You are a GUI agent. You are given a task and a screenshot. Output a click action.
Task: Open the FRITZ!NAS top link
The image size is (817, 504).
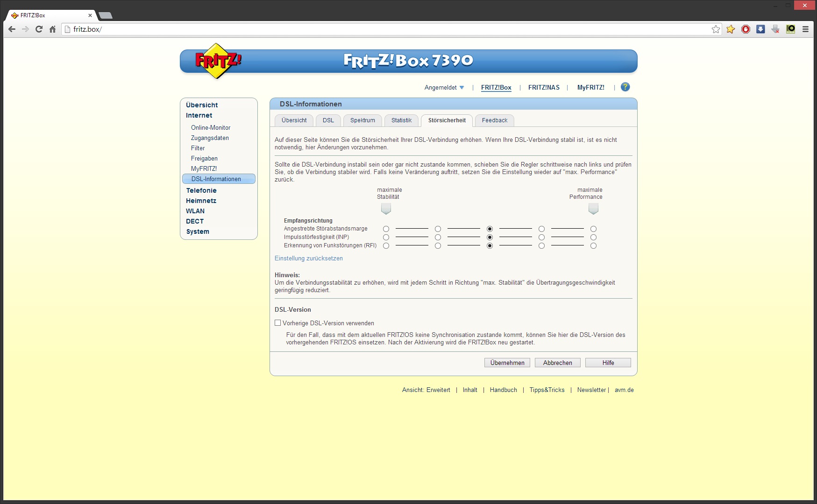coord(544,87)
